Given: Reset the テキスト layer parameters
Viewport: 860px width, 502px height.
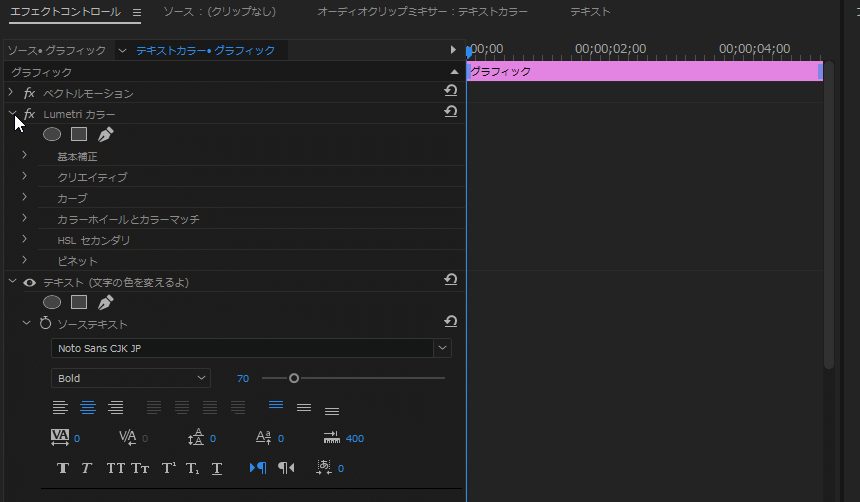Looking at the screenshot, I should (x=451, y=279).
